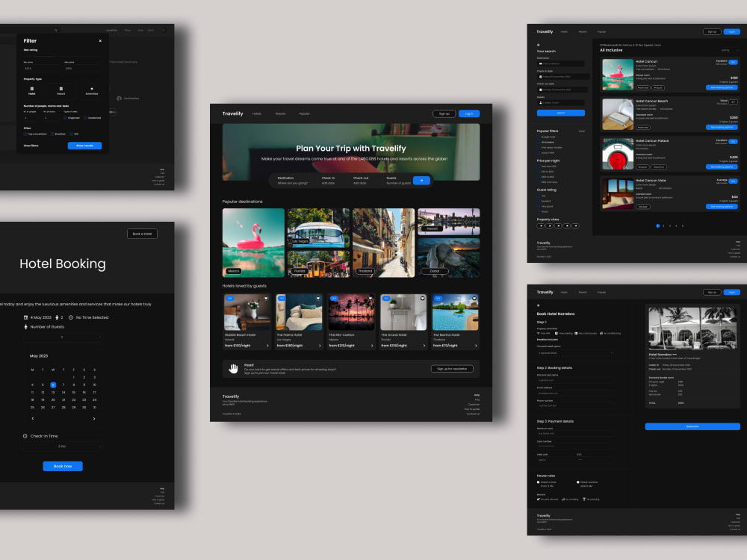
Task: Check the Wifi checkbox in Filter
Action: coord(72,134)
